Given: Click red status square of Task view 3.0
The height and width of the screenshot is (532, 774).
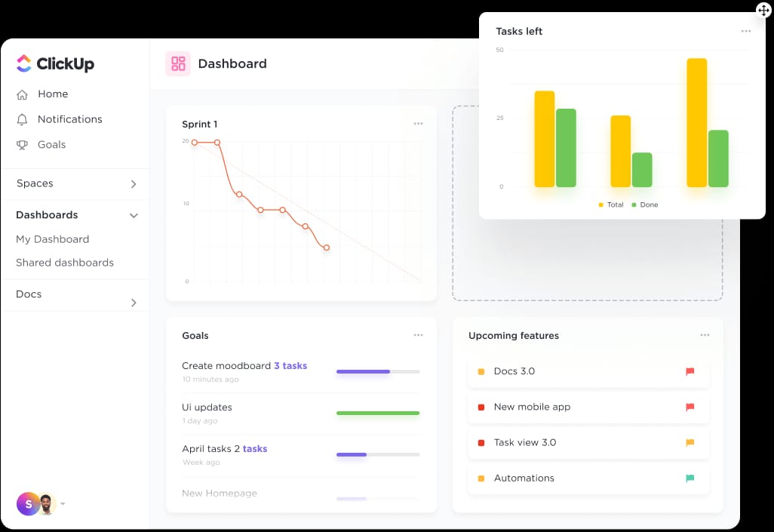Looking at the screenshot, I should pyautogui.click(x=481, y=443).
